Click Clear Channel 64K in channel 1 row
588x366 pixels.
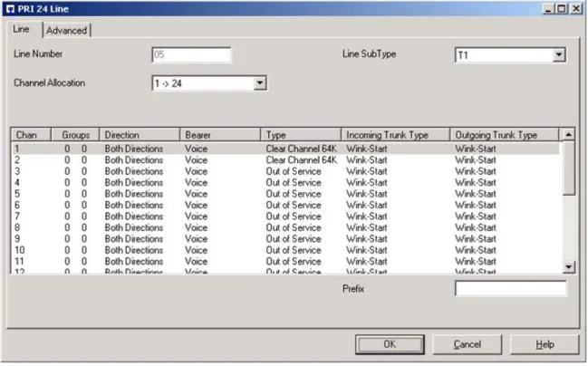(302, 149)
